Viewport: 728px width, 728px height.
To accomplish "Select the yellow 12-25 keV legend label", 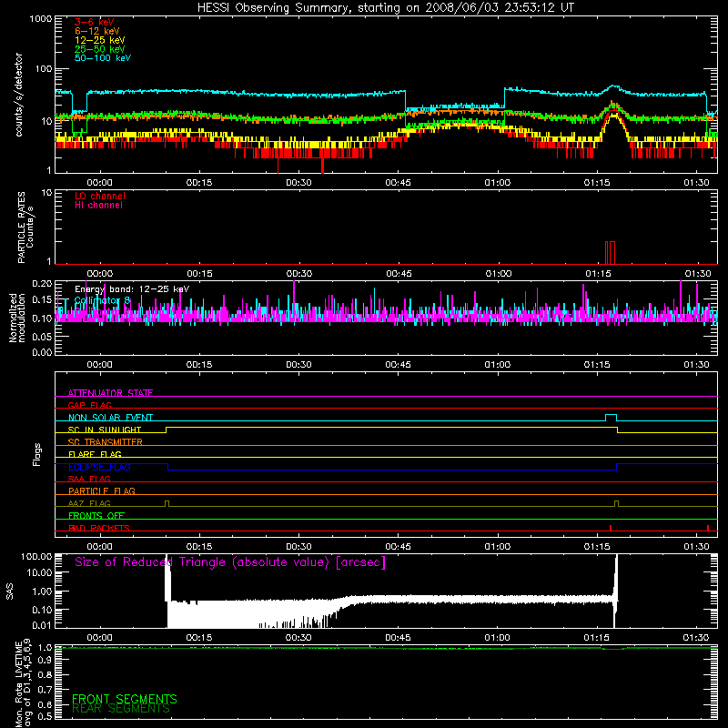I will (100, 40).
